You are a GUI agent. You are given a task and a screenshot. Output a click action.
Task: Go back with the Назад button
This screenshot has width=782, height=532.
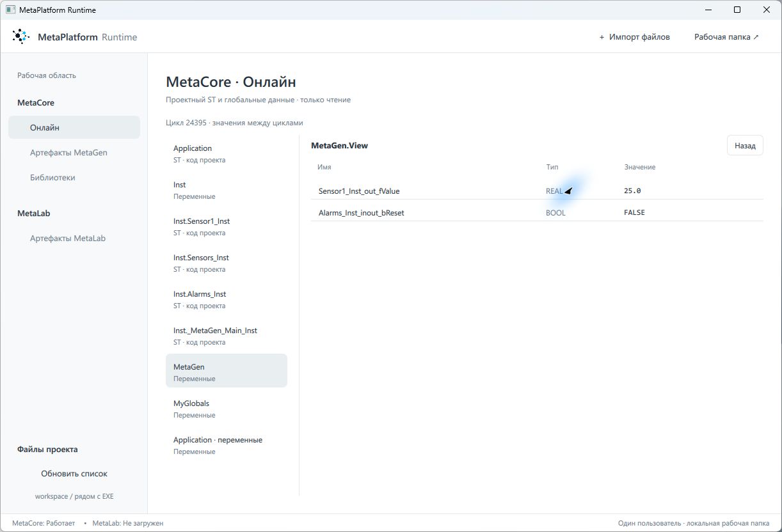(x=745, y=146)
